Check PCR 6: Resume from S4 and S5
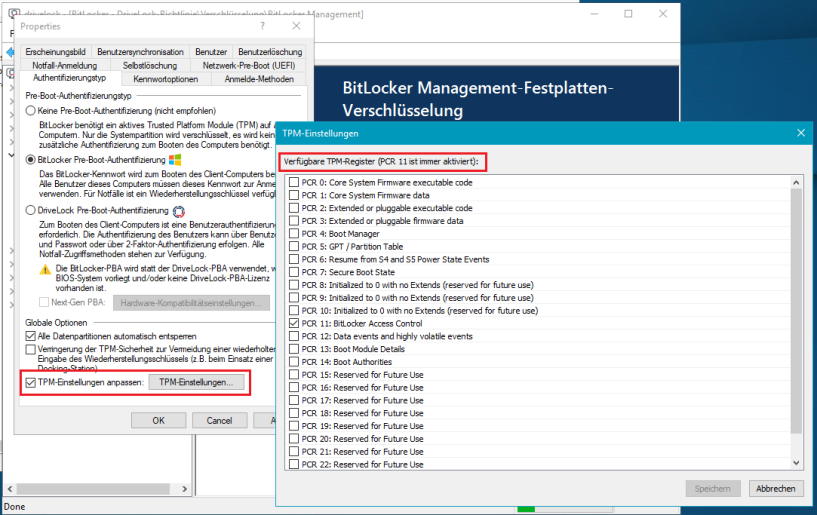 (294, 259)
